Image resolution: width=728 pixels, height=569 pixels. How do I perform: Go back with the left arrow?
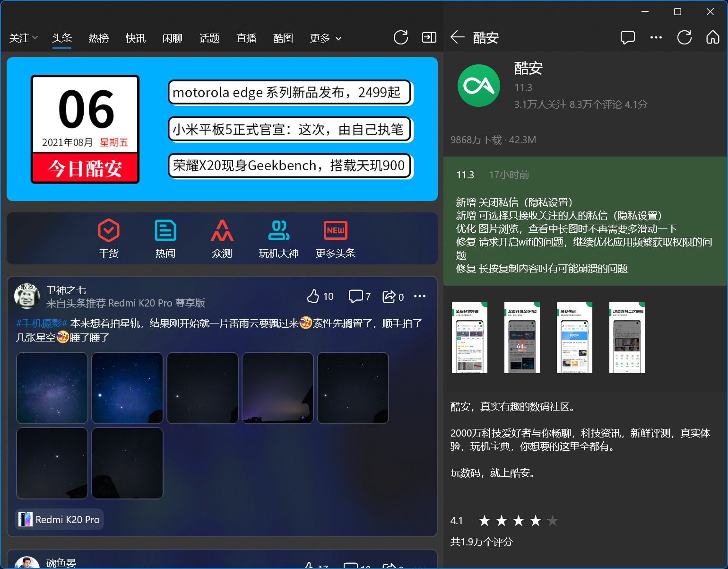458,37
